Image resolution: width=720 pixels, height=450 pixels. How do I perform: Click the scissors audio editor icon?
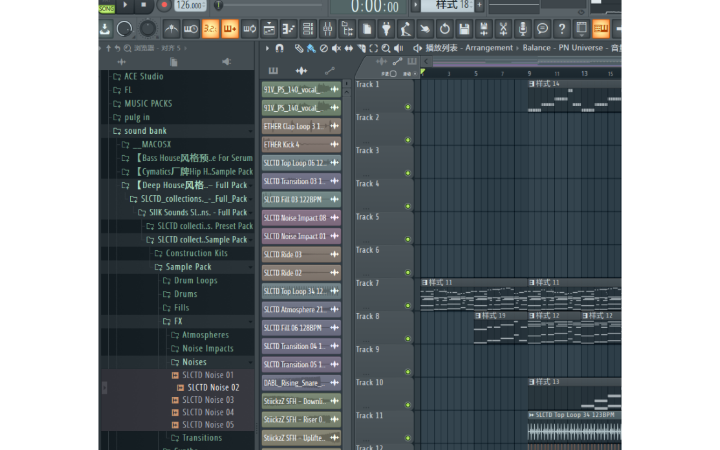click(503, 29)
